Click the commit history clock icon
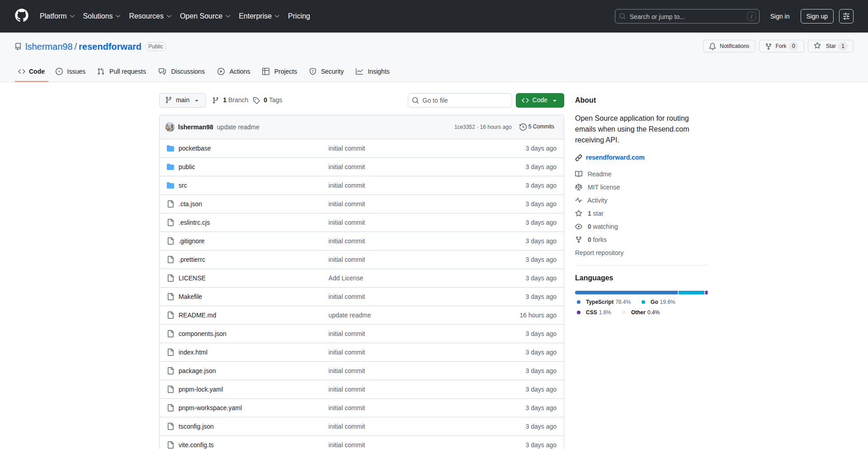Screen dimensions: 868x449 point(523,127)
